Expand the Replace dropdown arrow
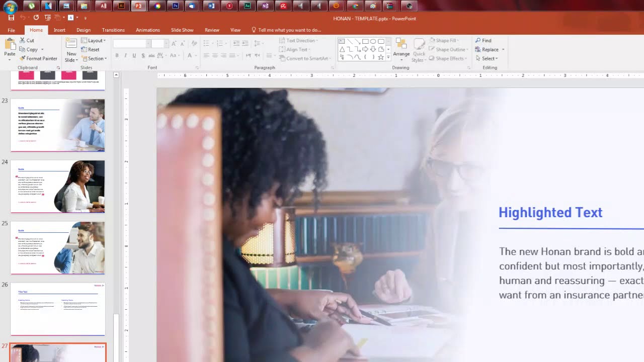Viewport: 644px width, 362px height. 503,49
